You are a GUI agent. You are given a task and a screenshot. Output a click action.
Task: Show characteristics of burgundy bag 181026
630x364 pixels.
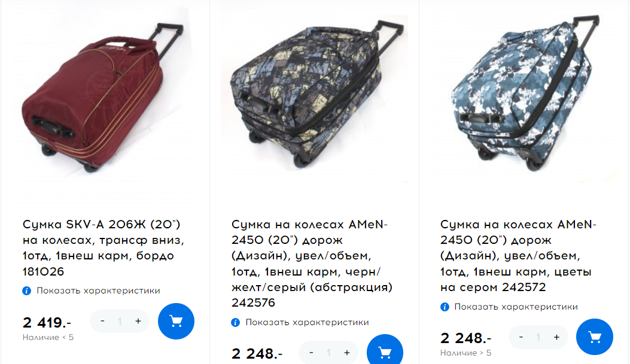point(99,290)
